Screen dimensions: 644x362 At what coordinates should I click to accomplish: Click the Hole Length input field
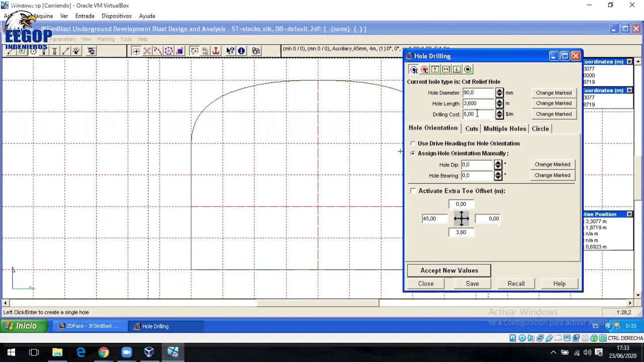[x=478, y=103]
